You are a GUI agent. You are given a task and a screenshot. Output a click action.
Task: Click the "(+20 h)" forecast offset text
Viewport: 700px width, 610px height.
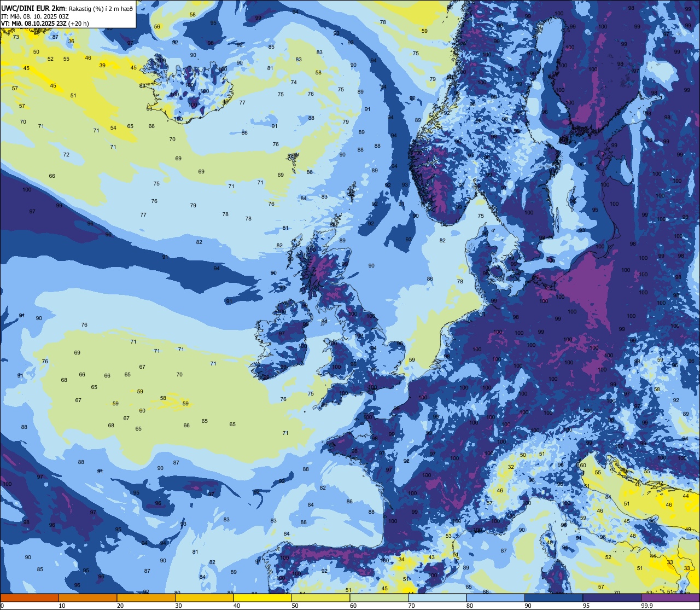79,24
